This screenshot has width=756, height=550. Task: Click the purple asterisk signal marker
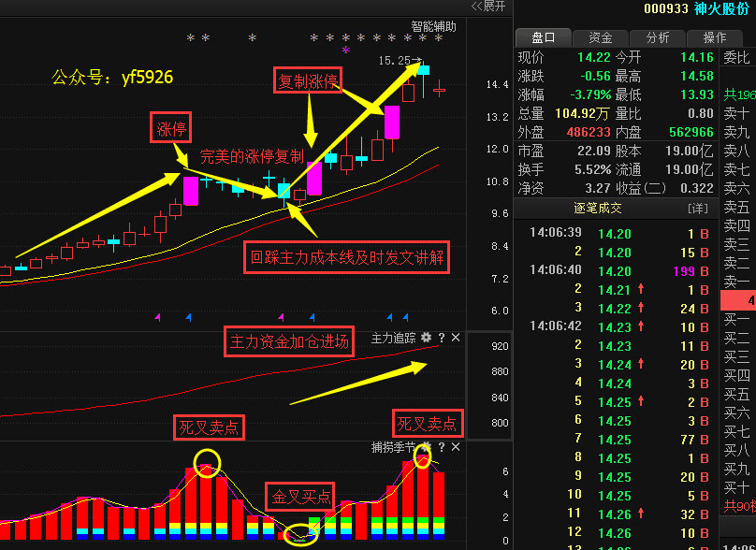[345, 51]
